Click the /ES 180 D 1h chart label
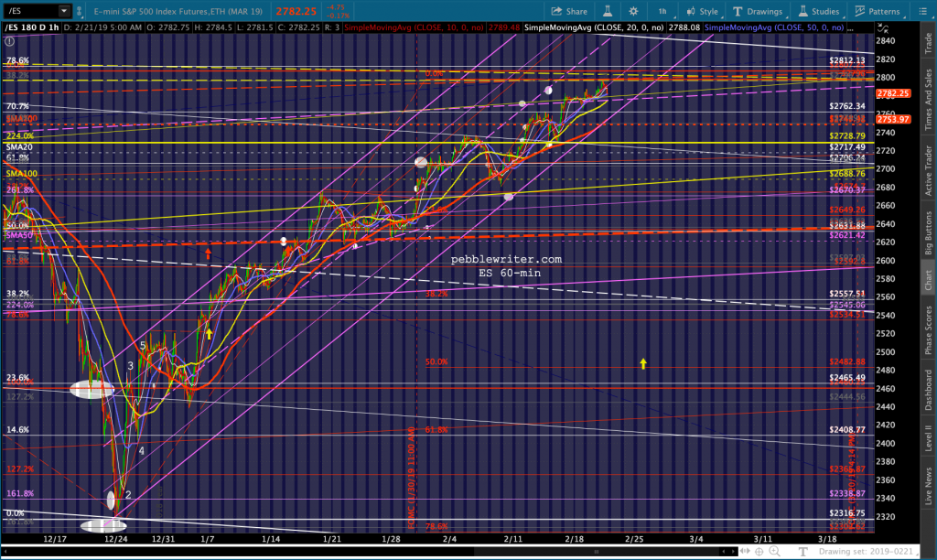Image resolution: width=937 pixels, height=560 pixels. click(x=32, y=27)
